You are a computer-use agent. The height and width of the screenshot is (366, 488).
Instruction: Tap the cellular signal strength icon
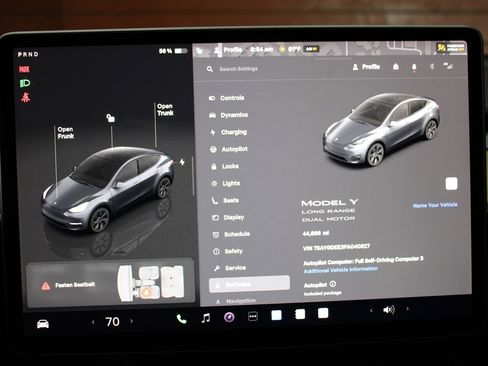(448, 66)
